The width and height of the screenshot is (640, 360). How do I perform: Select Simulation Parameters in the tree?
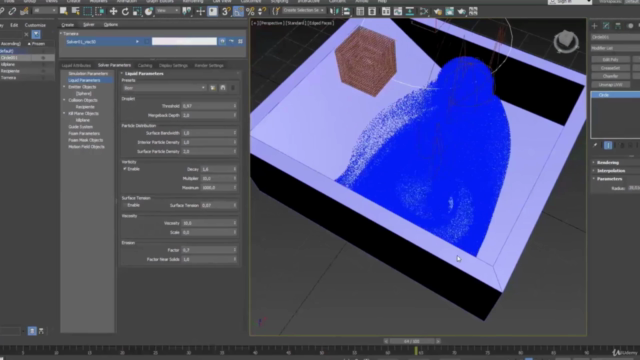88,73
